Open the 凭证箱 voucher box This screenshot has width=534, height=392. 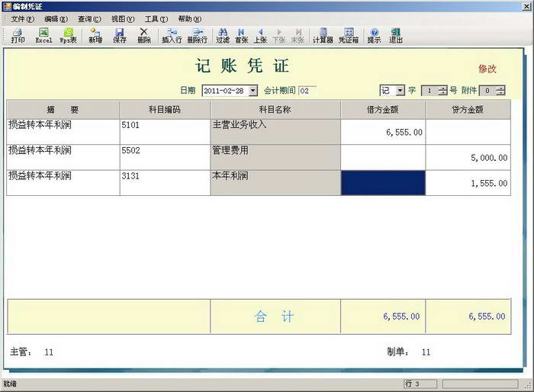pos(349,35)
